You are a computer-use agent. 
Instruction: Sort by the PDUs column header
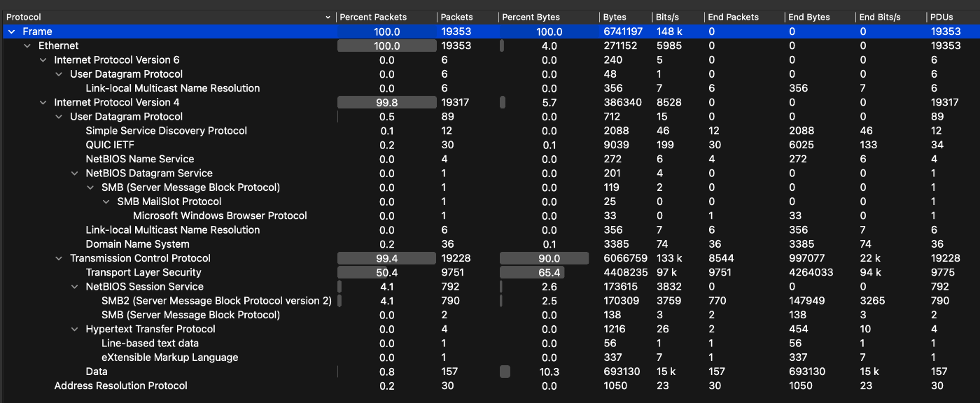[x=953, y=17]
